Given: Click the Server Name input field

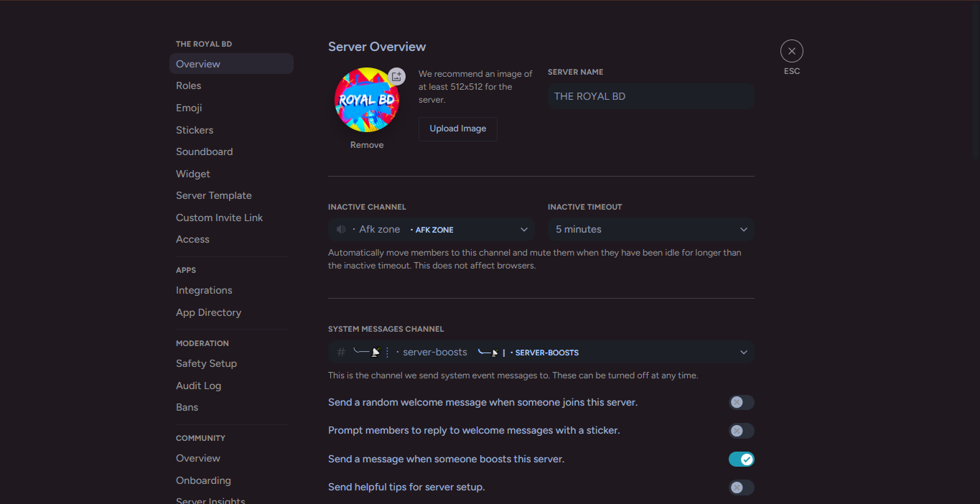Looking at the screenshot, I should click(x=651, y=96).
